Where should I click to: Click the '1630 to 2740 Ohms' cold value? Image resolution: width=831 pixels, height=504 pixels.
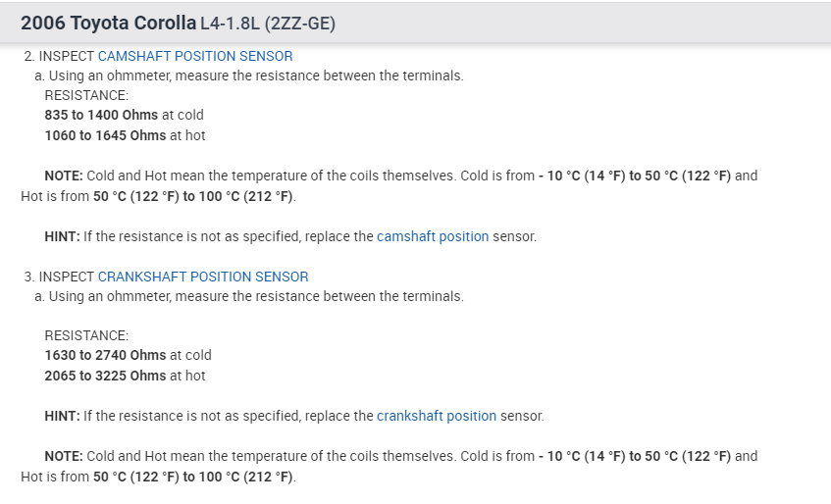tap(105, 355)
